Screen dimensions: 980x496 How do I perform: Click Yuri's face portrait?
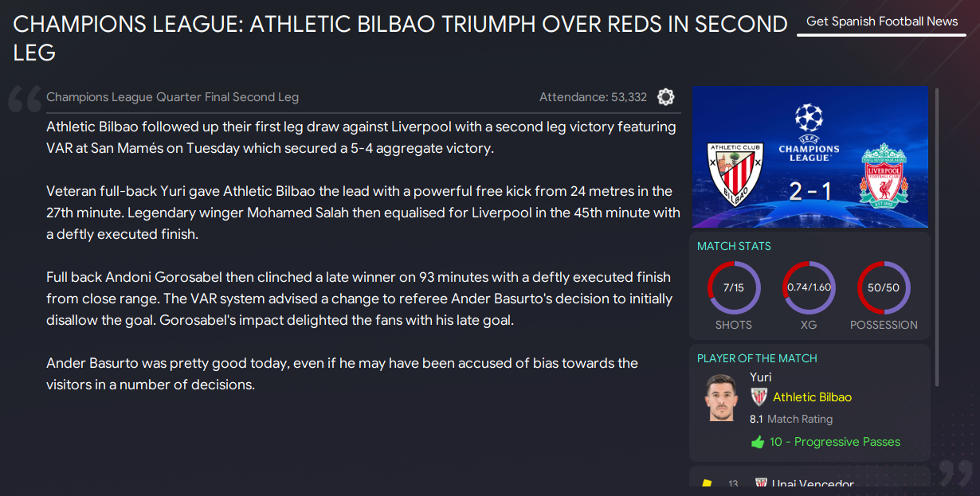point(721,397)
